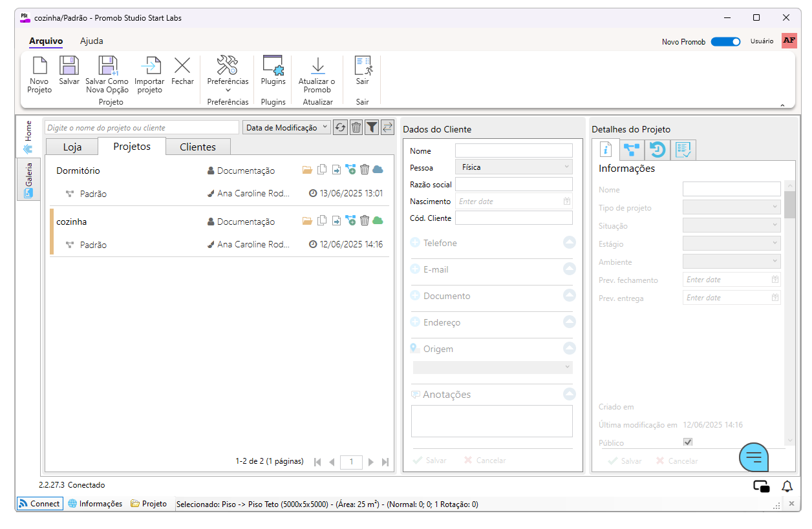Collapse the ribbon with the chevron
The height and width of the screenshot is (529, 812).
click(782, 105)
